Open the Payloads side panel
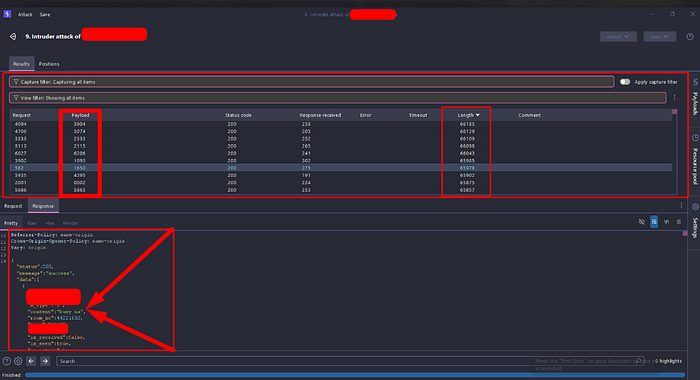Screen dimensions: 700x380 point(695,98)
